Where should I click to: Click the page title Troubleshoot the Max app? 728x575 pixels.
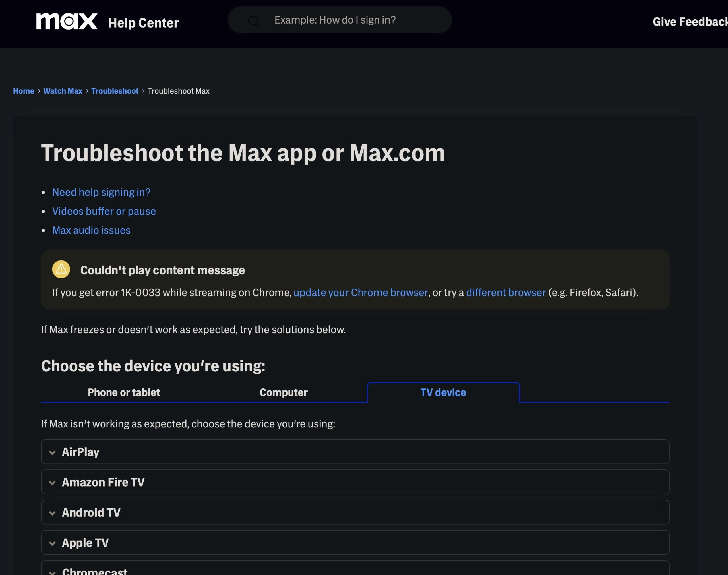tap(243, 153)
